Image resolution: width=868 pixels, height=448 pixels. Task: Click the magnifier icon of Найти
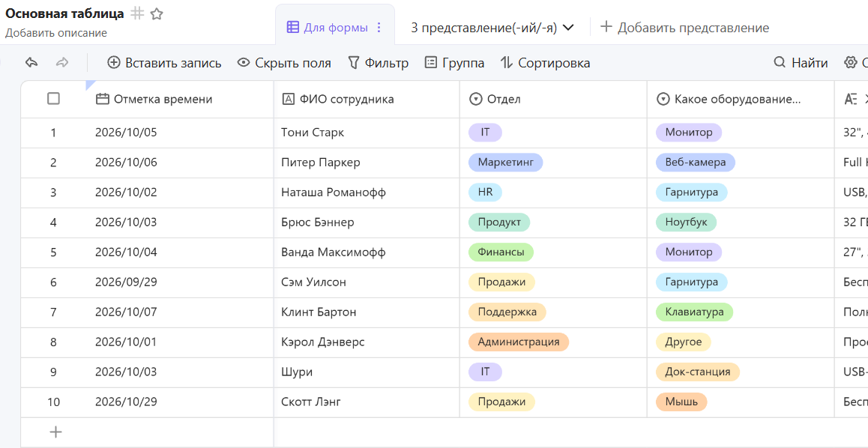point(780,62)
